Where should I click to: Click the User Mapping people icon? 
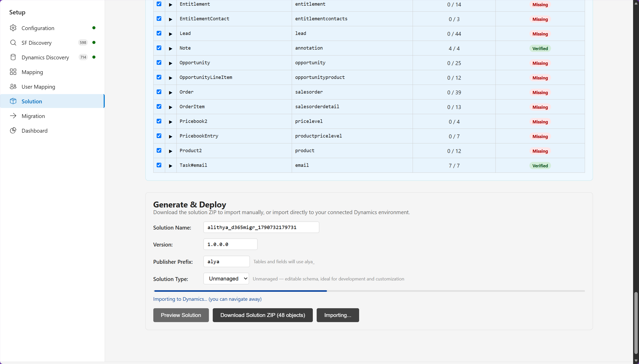(x=13, y=86)
